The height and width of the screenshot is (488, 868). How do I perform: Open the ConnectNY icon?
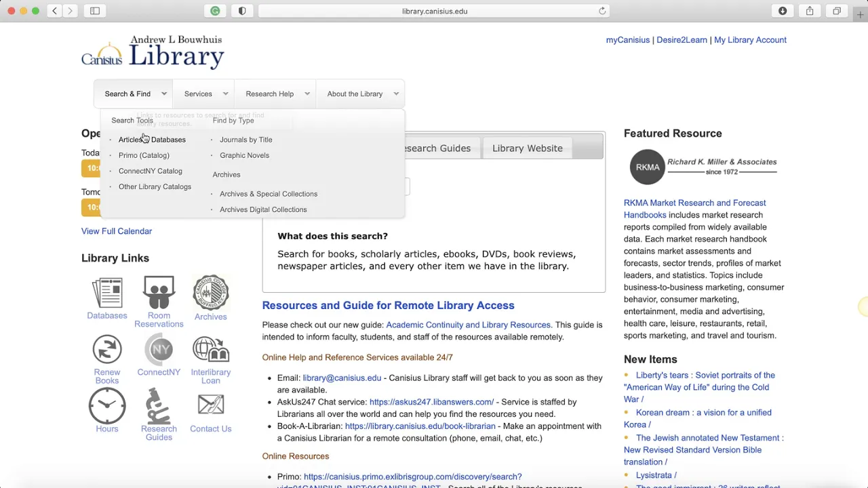click(x=159, y=350)
